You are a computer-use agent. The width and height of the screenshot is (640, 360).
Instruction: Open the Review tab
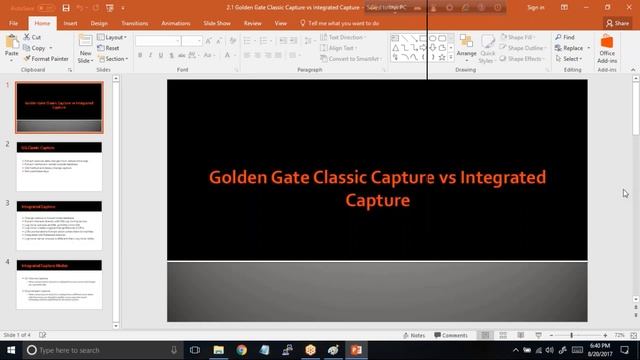[253, 23]
